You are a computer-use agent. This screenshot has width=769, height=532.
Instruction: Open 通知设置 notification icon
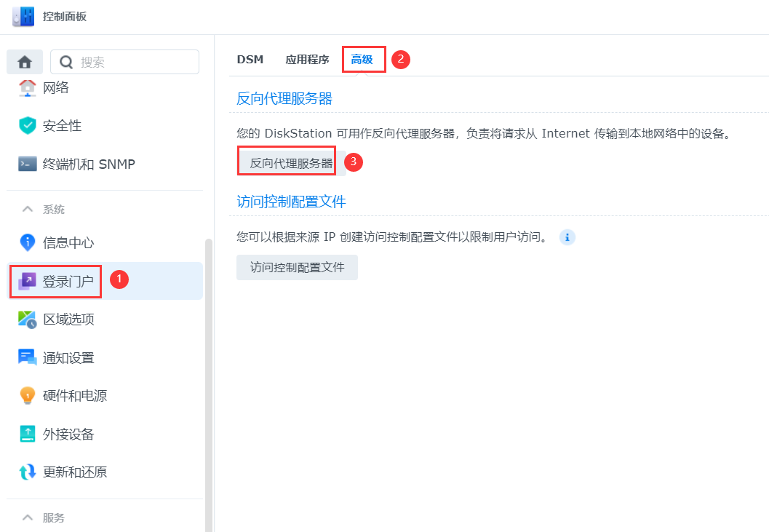coord(27,358)
